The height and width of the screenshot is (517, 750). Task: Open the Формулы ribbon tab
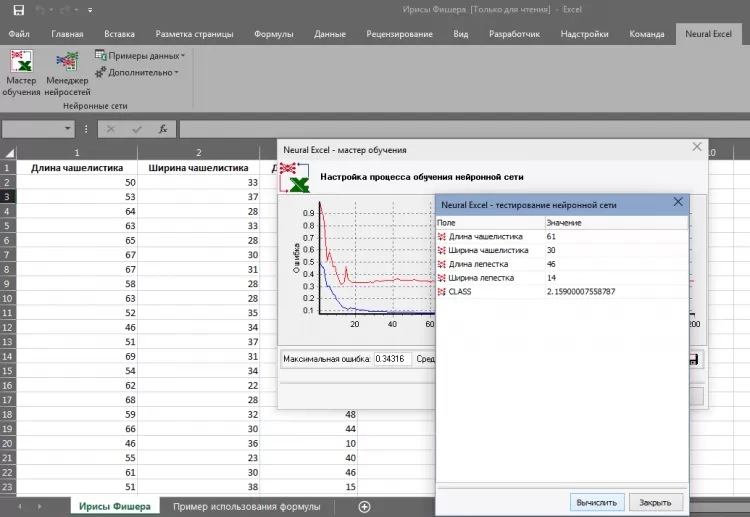click(x=273, y=34)
